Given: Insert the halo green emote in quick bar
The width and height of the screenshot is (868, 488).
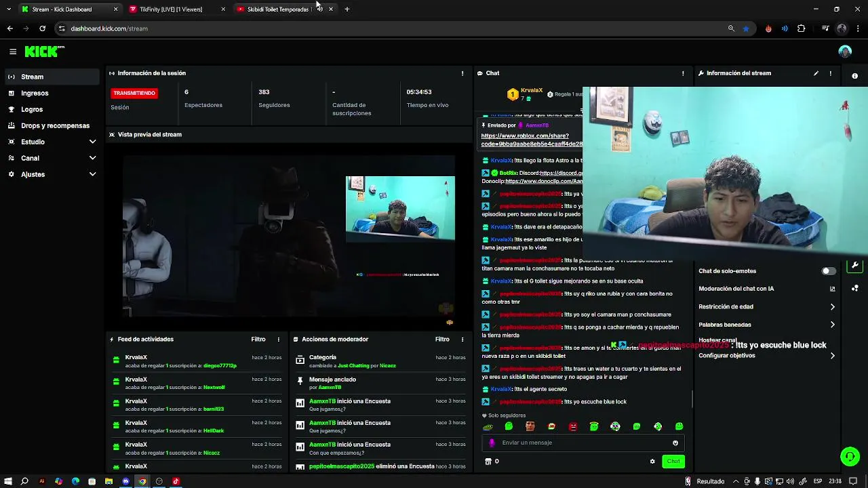Looking at the screenshot, I should [594, 426].
